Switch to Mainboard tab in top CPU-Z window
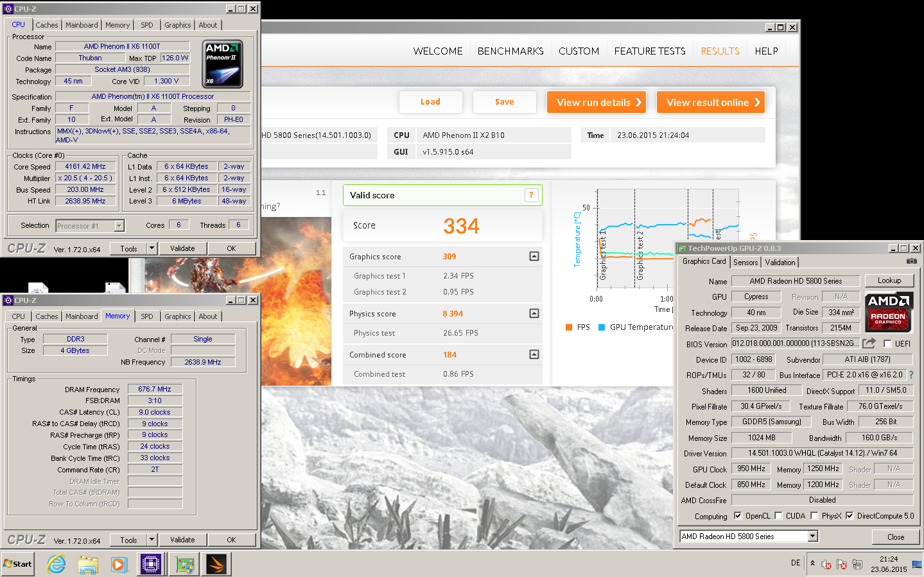The height and width of the screenshot is (577, 924). pyautogui.click(x=82, y=25)
